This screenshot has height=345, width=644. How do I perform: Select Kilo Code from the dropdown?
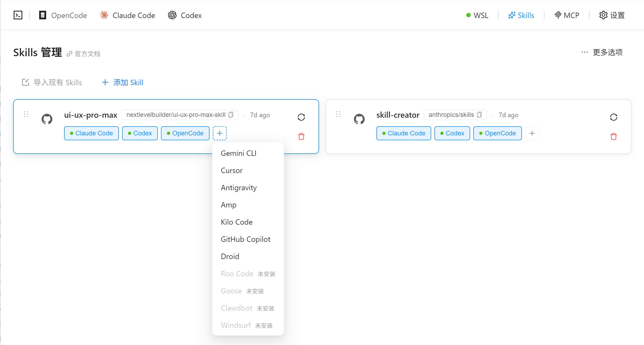pos(248,222)
